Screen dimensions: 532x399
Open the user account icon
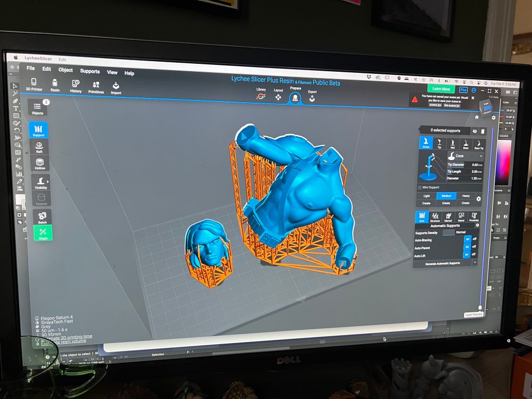point(473,90)
